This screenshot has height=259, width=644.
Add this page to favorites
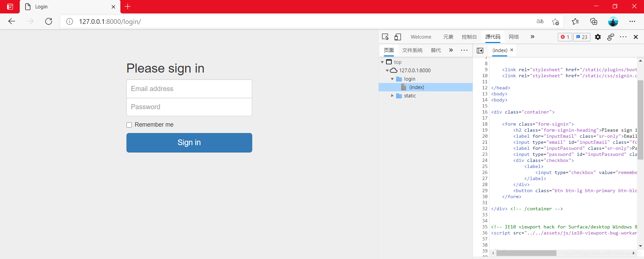[555, 21]
